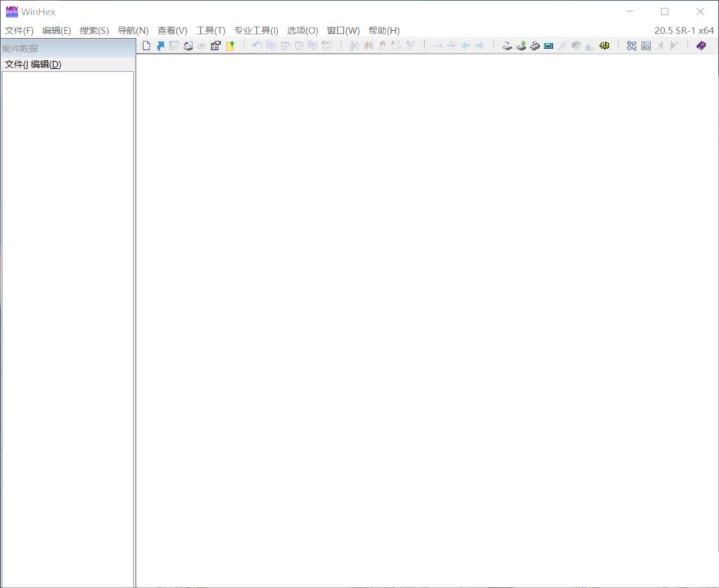Click the Open RAM chip icon
Viewport: 719px width, 588px height.
(x=535, y=46)
